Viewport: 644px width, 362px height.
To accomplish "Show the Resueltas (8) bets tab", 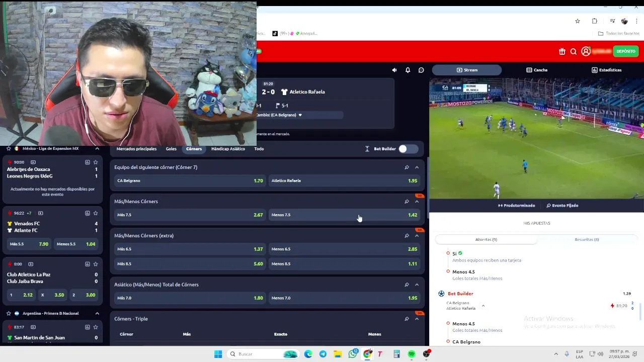I will (x=587, y=240).
